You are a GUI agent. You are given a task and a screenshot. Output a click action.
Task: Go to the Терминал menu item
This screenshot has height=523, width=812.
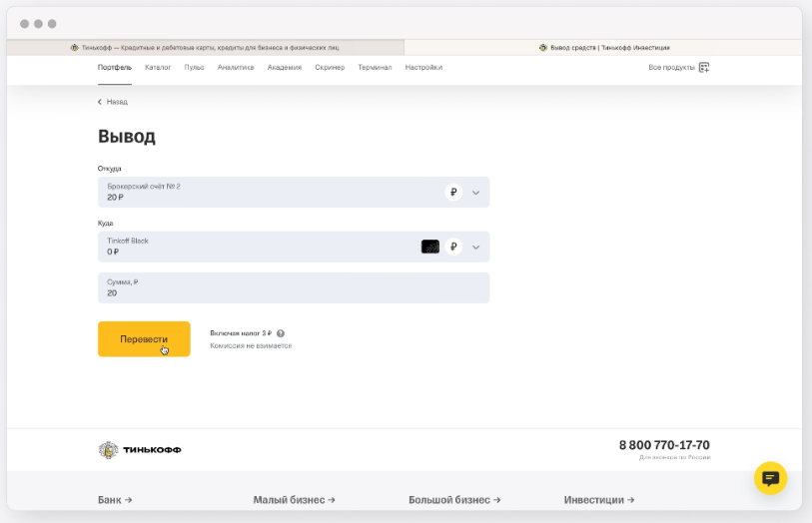[x=375, y=68]
